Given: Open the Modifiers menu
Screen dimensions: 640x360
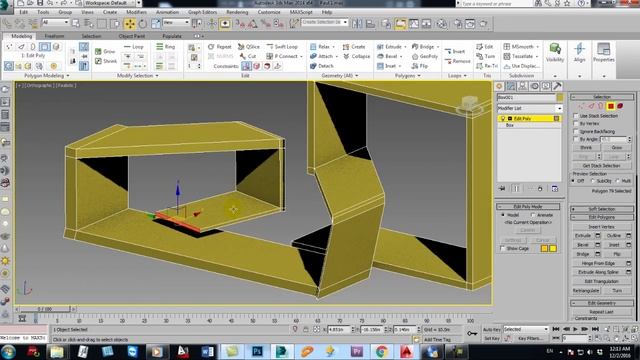Looking at the screenshot, I should tap(136, 12).
